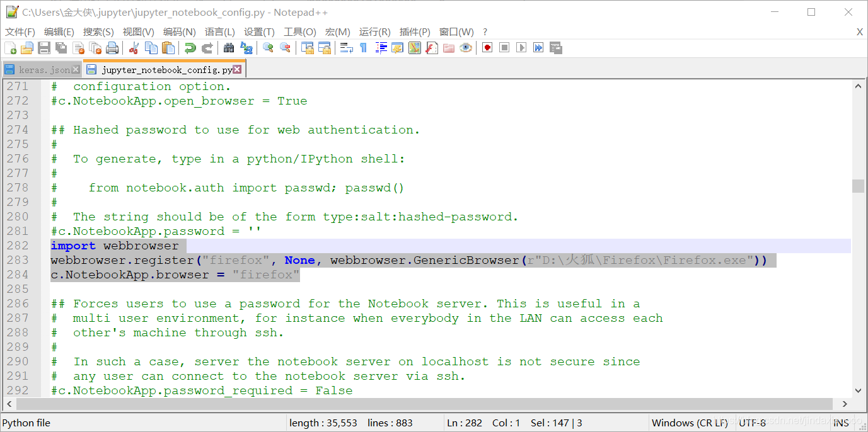The width and height of the screenshot is (868, 432).
Task: Open the 语言(L) menu
Action: [219, 31]
